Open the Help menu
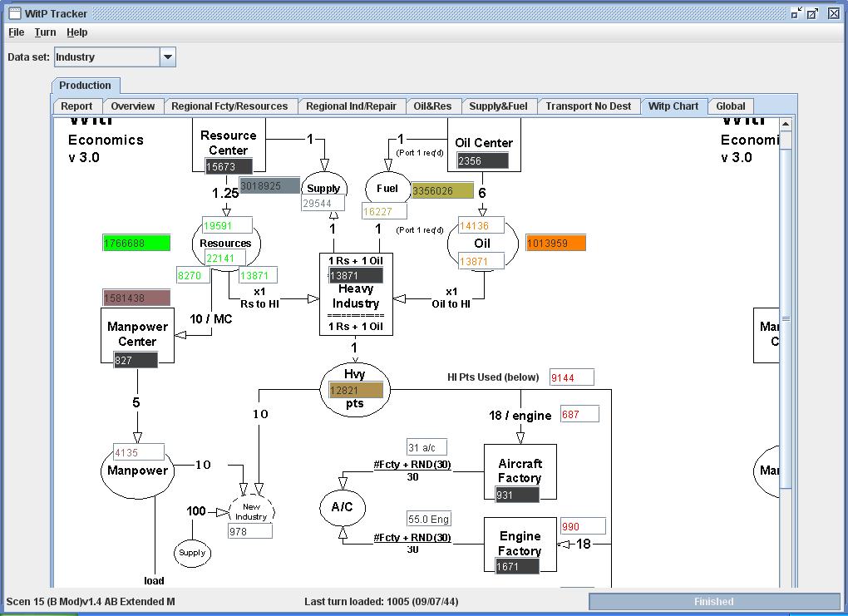This screenshot has width=848, height=616. coord(76,32)
